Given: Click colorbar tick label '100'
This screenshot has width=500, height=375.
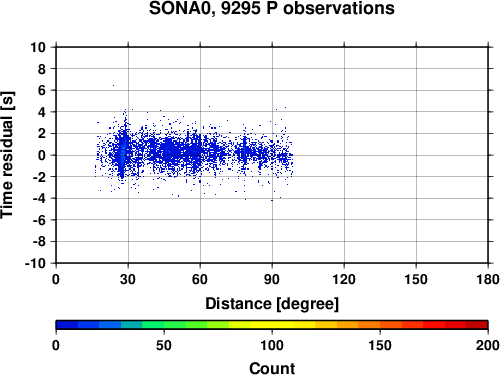Looking at the screenshot, I should point(272,345).
